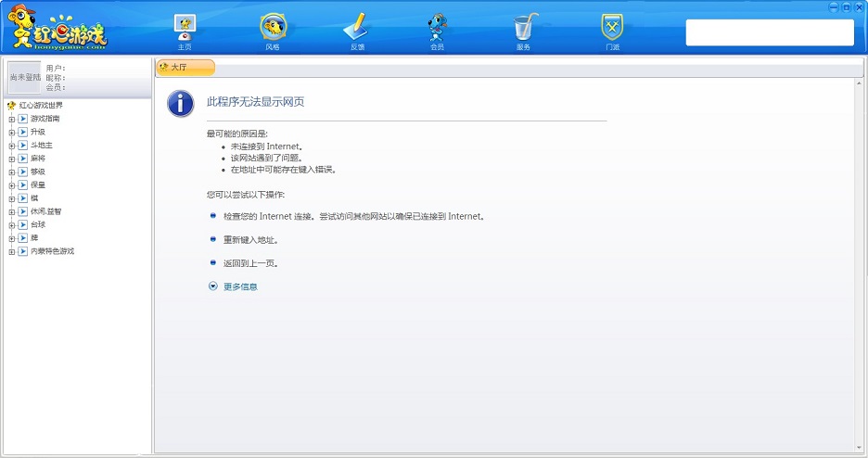Image resolution: width=868 pixels, height=458 pixels.
Task: Click the 重新键入地址 suggestion text
Action: [x=250, y=240]
